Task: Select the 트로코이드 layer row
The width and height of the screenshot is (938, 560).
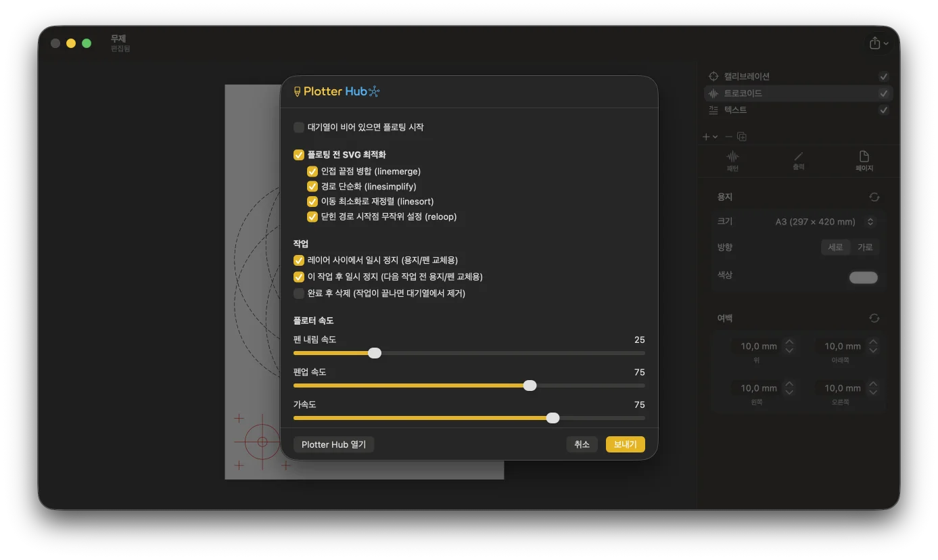Action: (798, 93)
